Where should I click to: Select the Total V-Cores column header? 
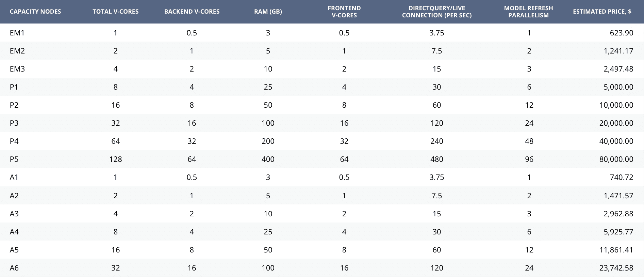116,12
